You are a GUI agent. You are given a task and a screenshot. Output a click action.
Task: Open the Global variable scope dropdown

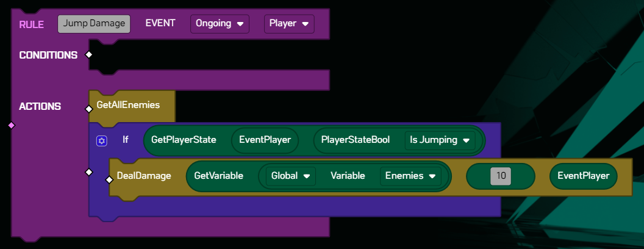point(291,176)
